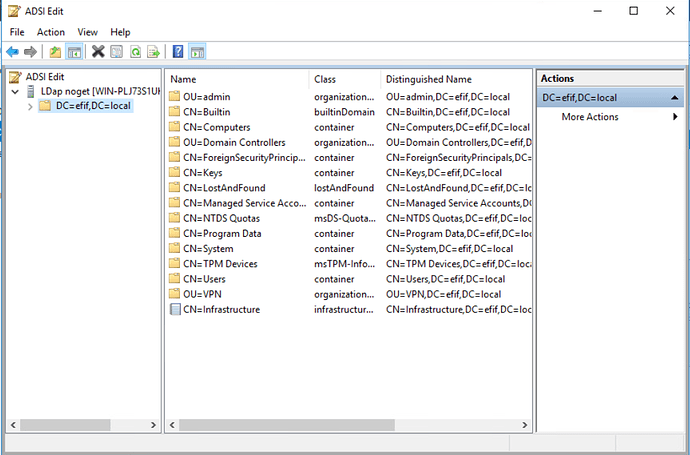
Task: Open the Help menu
Action: point(120,32)
